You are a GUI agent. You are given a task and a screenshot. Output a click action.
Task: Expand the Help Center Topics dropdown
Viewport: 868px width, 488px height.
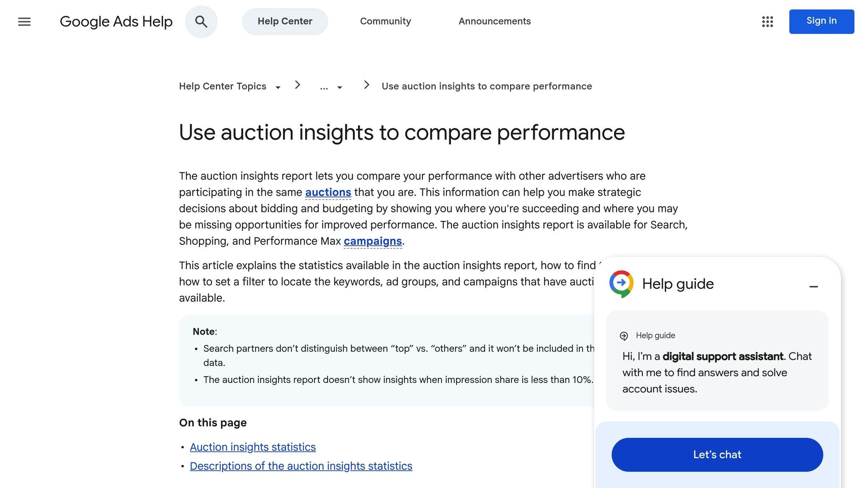coord(278,87)
